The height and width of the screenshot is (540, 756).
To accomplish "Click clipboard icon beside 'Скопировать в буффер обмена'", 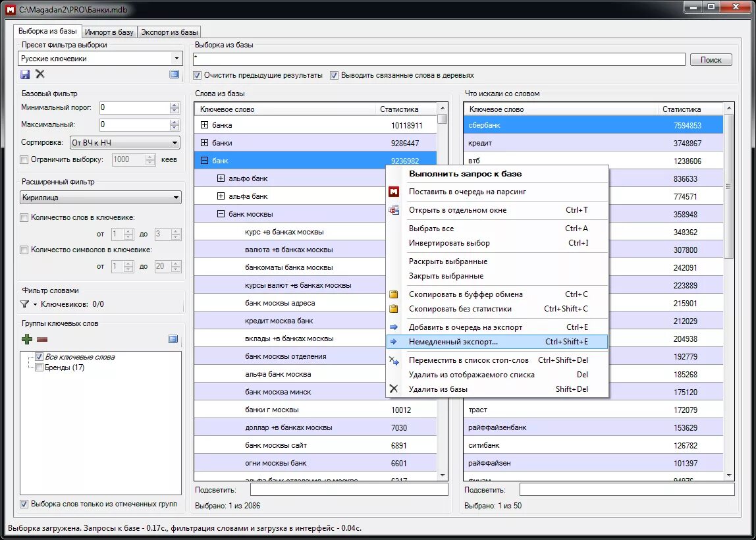I will tap(394, 294).
